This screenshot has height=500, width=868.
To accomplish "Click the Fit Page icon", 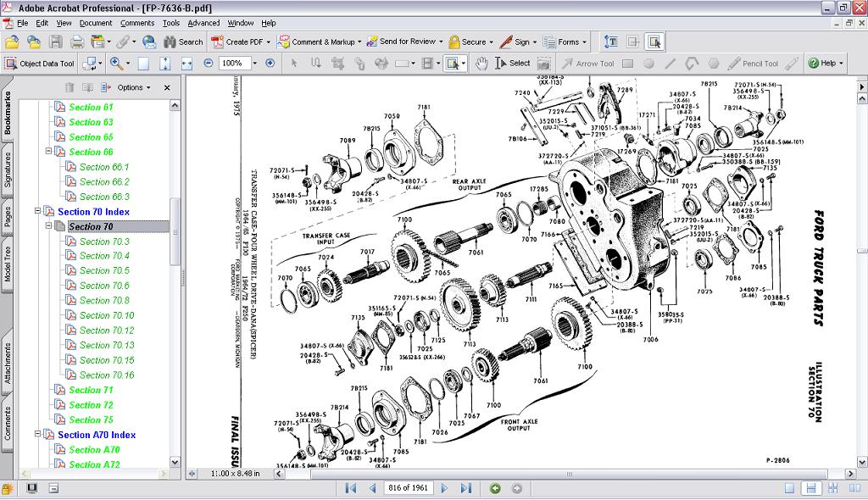I will pos(165,64).
